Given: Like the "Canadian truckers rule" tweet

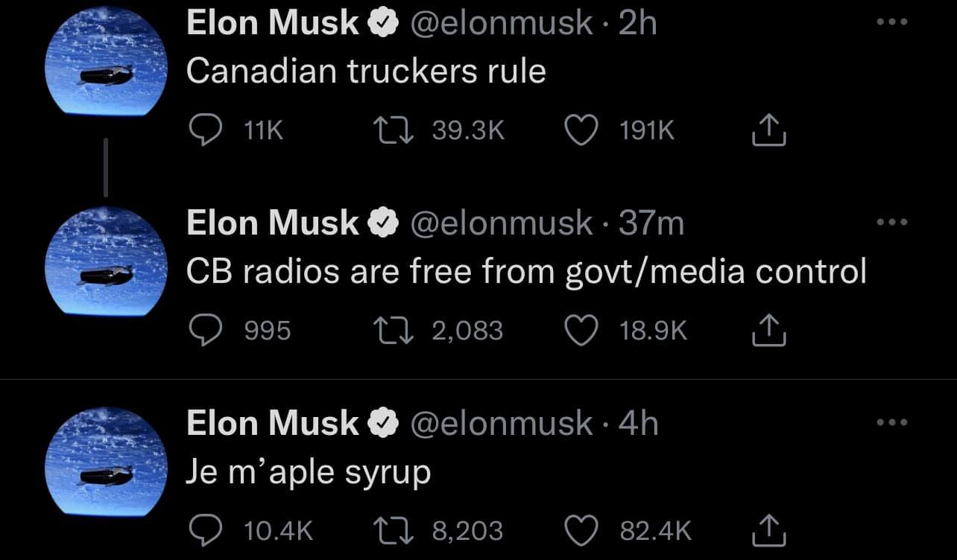Looking at the screenshot, I should click(x=582, y=131).
